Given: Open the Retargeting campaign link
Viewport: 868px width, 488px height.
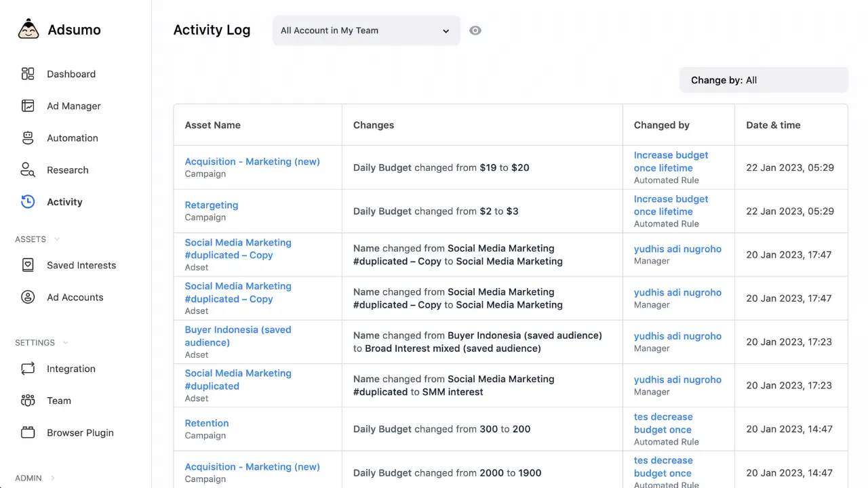Looking at the screenshot, I should point(211,205).
